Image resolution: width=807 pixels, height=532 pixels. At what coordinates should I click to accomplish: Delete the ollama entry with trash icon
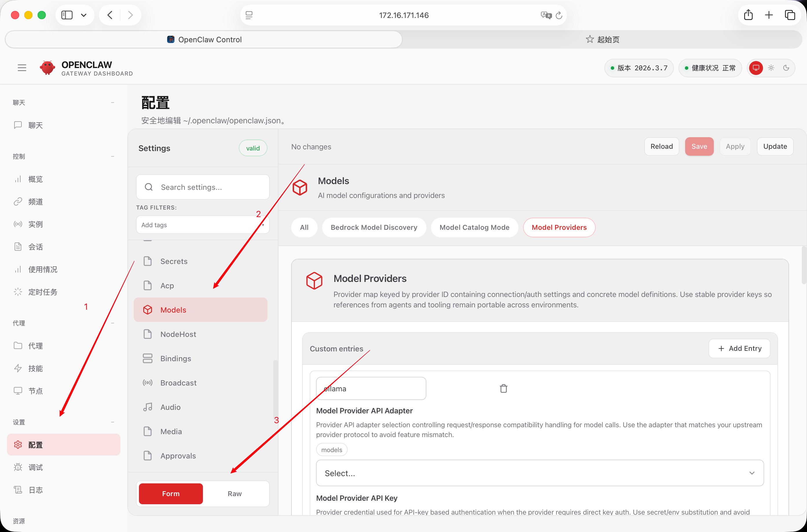pos(503,388)
